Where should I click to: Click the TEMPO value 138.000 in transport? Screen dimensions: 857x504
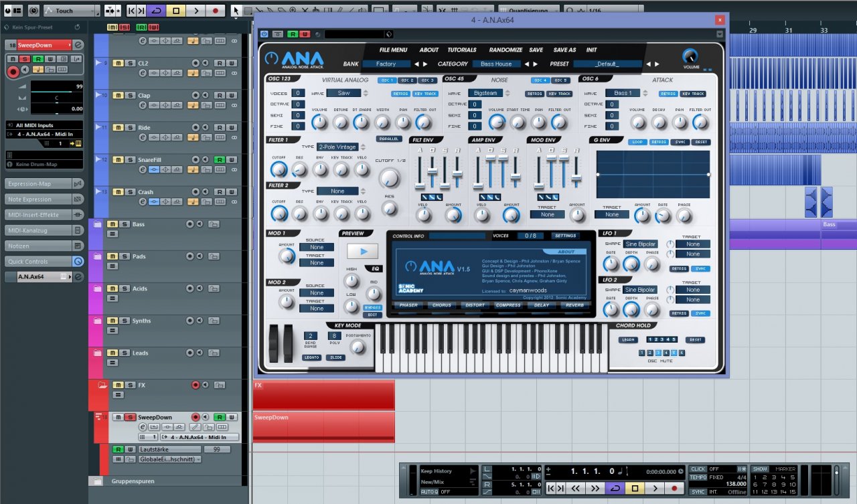click(x=736, y=483)
